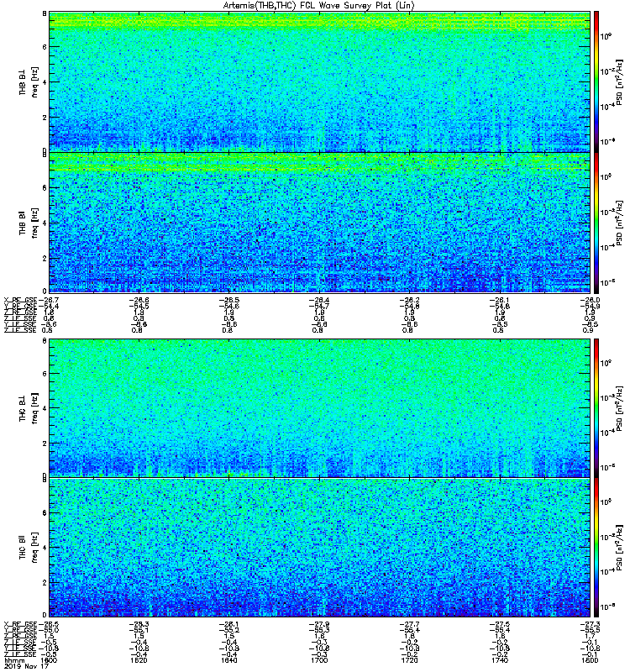Click the "2" Hz tick label on the THC B⊥ axis
Screen dimensions: 630x672
pos(45,444)
